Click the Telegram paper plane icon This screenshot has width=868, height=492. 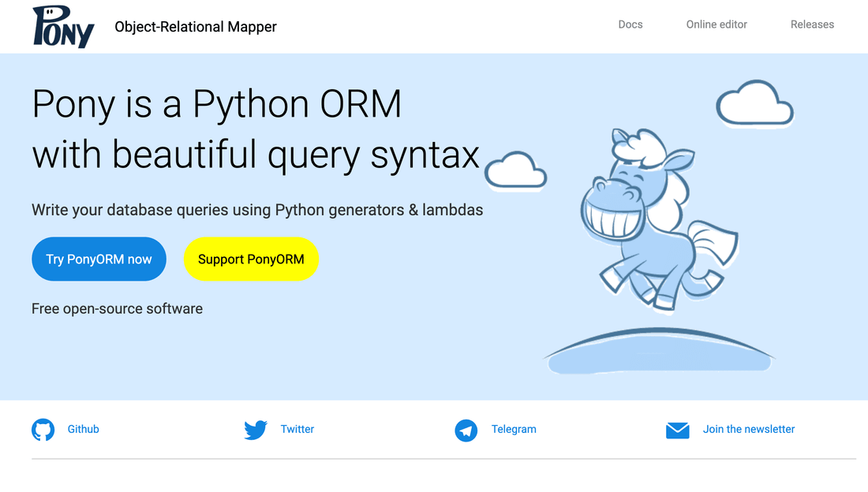point(466,430)
